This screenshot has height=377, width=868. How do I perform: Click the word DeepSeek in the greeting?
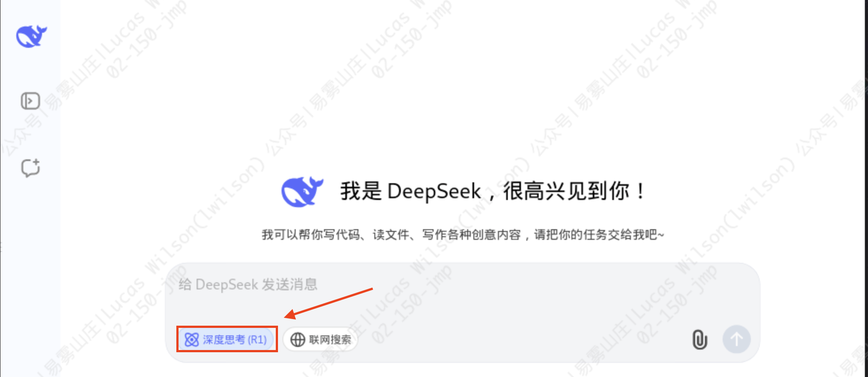434,192
